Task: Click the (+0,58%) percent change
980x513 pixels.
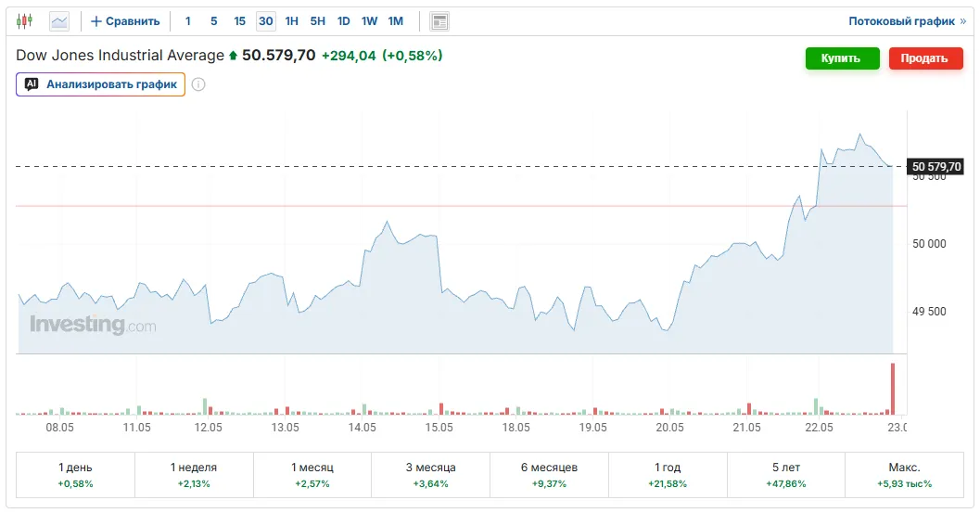Action: pos(412,56)
